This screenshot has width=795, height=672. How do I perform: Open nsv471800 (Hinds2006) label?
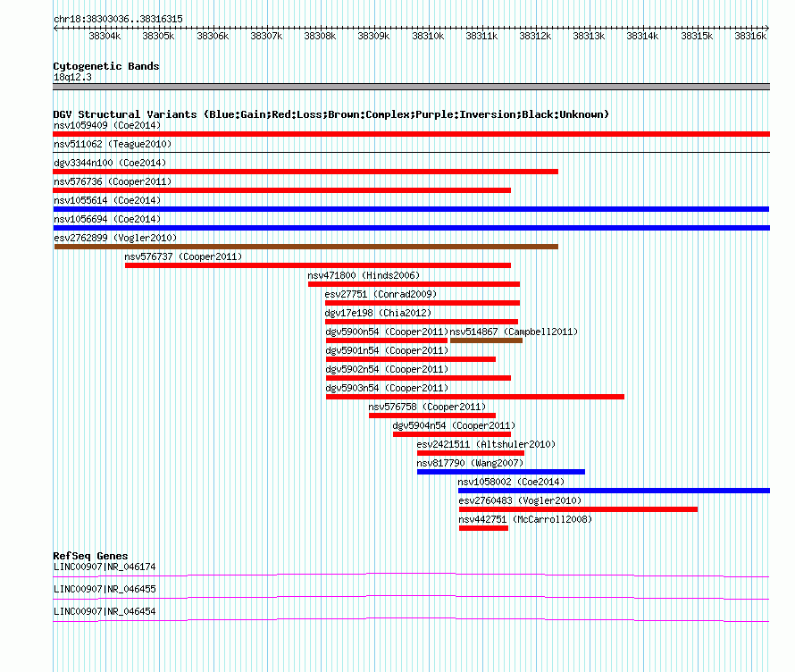pyautogui.click(x=364, y=275)
